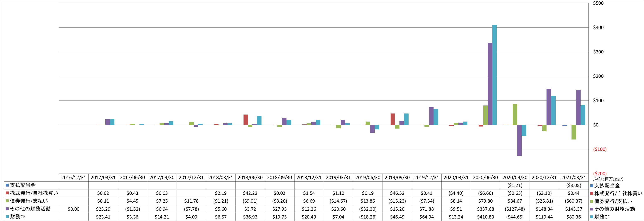This screenshot has width=644, height=221.
Task: Select the $119.44 cell
Action: click(x=544, y=217)
